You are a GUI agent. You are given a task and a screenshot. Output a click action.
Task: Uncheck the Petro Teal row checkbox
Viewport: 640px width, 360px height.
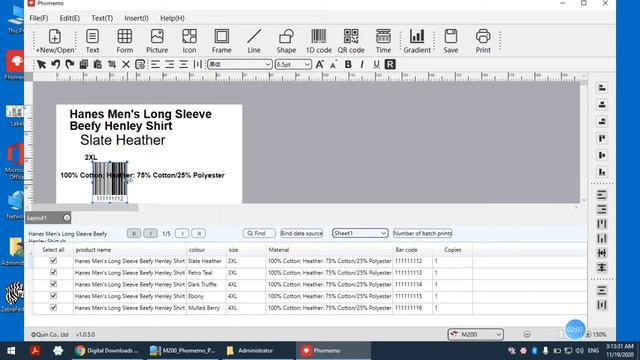(x=53, y=272)
